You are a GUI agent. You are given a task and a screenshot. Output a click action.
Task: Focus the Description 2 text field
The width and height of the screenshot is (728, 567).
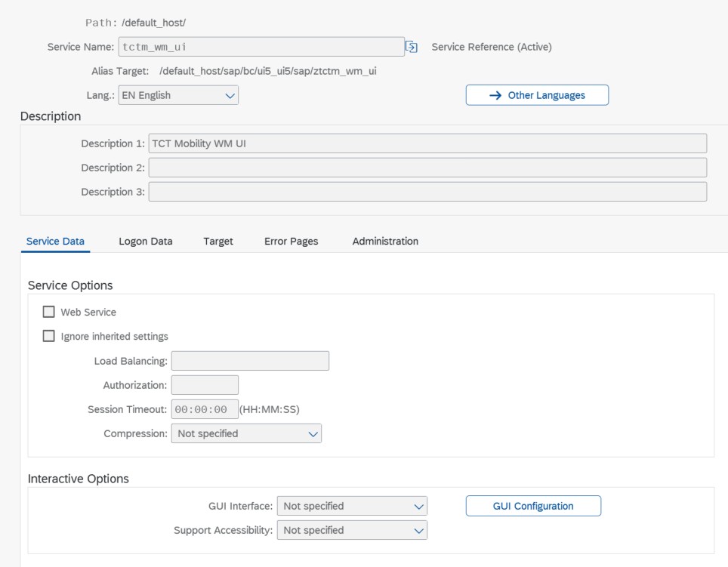(427, 168)
